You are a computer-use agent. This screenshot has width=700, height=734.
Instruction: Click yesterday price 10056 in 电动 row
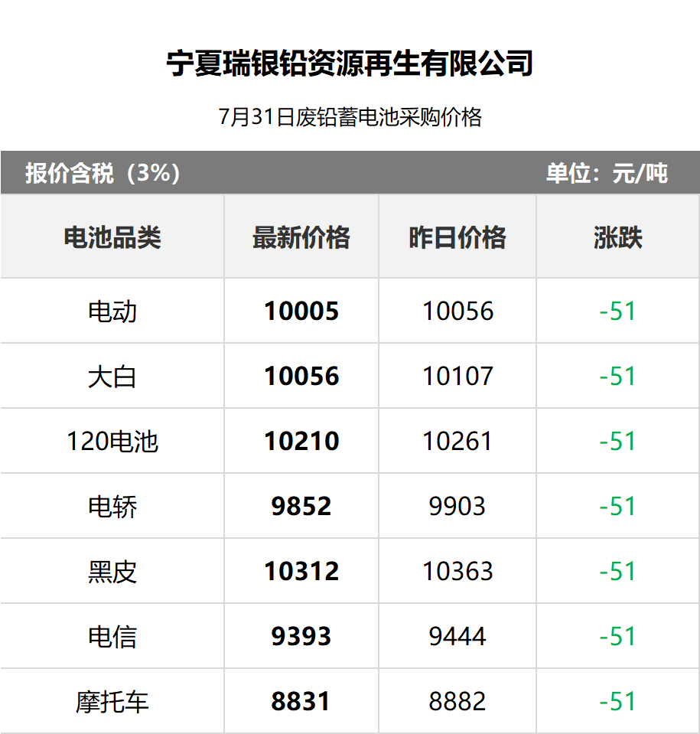[457, 312]
